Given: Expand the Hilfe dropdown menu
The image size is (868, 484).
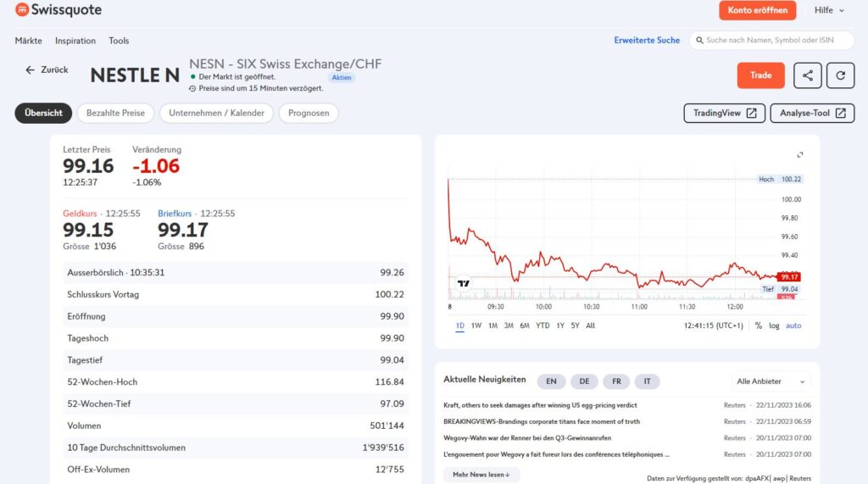Looking at the screenshot, I should click(x=829, y=10).
